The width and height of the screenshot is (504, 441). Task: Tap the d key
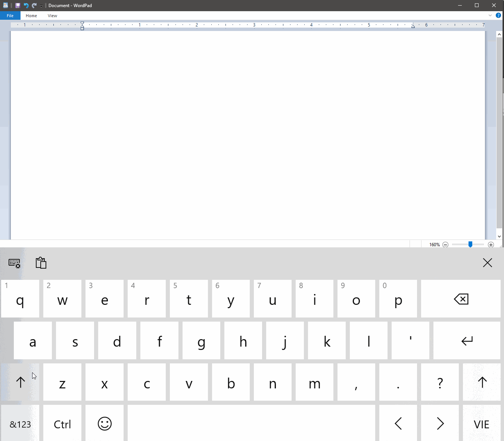[x=117, y=341]
